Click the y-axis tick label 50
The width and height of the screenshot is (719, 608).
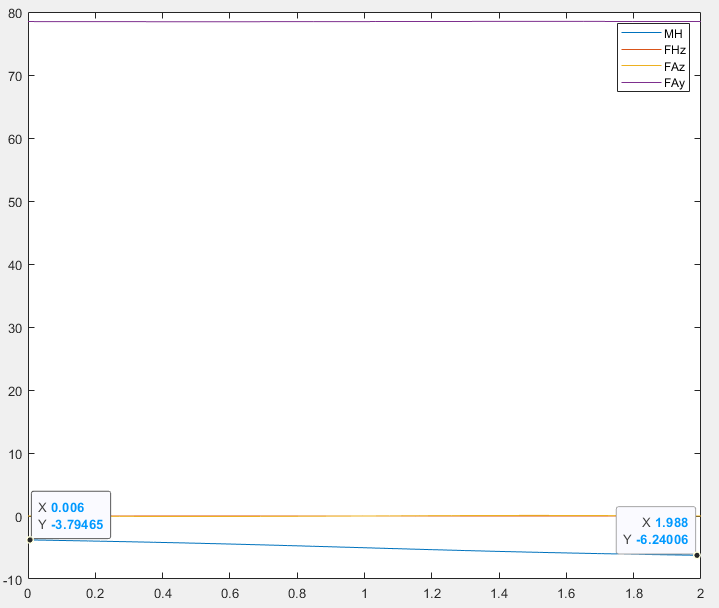[15, 202]
